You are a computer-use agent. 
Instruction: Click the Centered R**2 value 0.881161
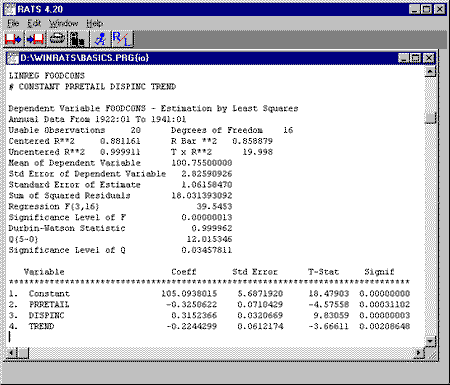point(120,141)
